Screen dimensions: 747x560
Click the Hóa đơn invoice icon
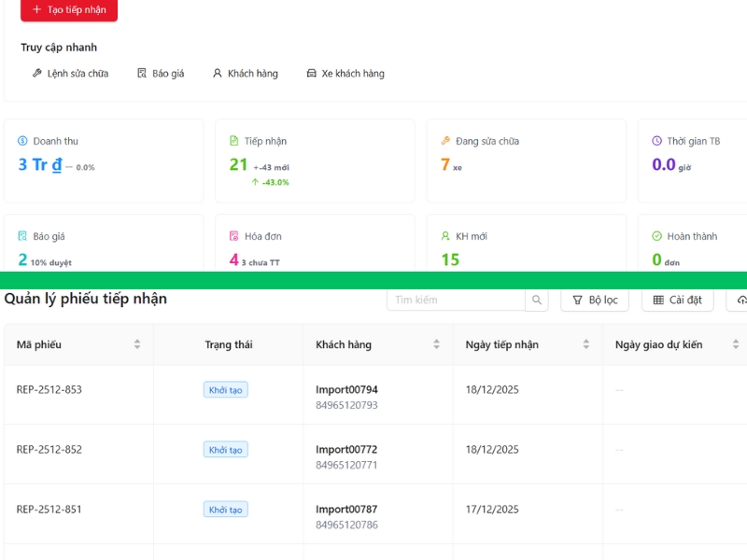pos(234,236)
